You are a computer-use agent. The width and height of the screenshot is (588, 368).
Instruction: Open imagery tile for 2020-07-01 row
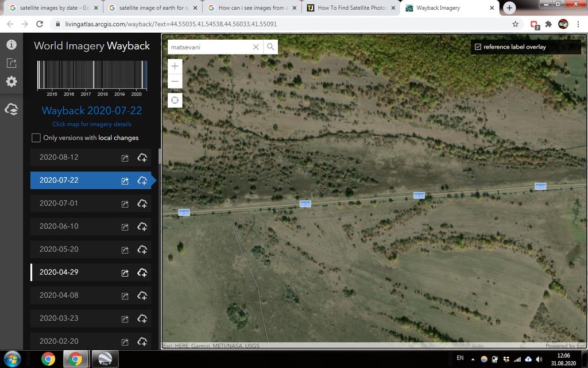(x=125, y=204)
